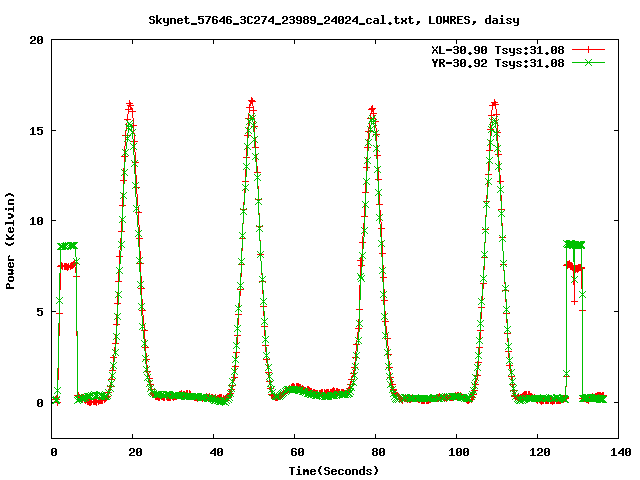Click the Time(Seconds) x-axis label
Viewport: 640px width, 480px height.
[x=335, y=469]
